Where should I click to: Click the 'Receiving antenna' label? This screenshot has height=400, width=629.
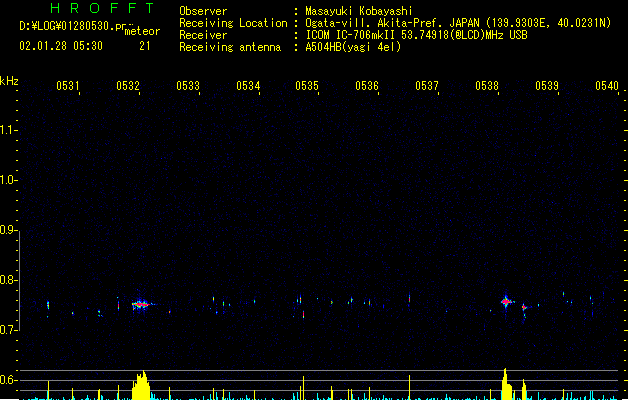point(230,47)
